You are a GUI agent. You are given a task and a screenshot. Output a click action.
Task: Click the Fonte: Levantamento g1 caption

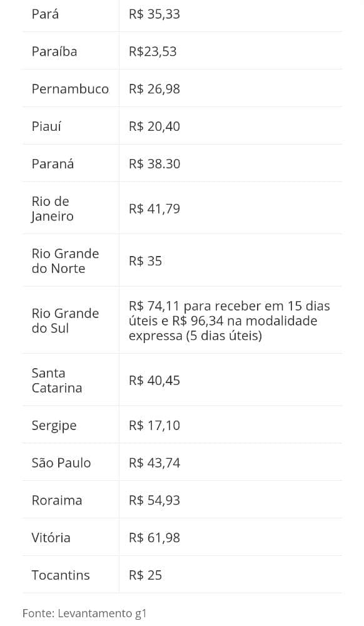point(84,613)
